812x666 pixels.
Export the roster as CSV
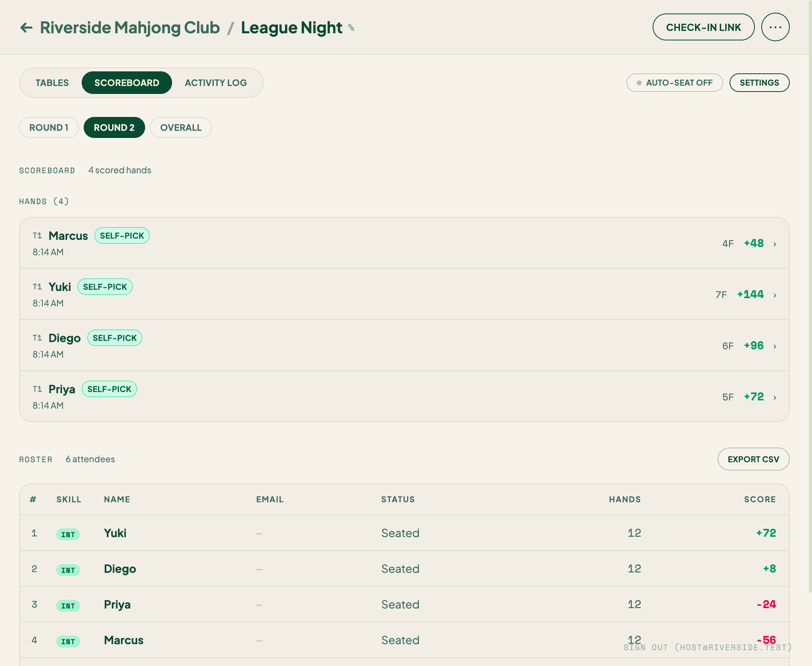pyautogui.click(x=753, y=459)
